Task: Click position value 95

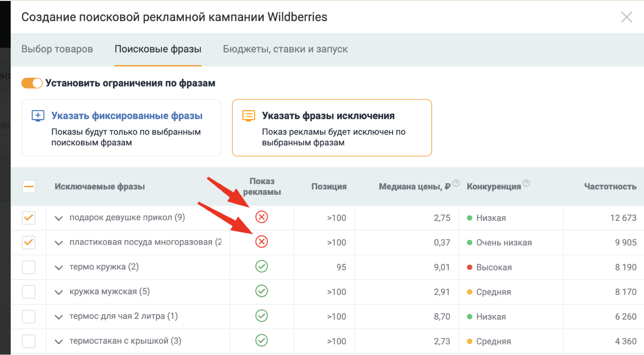Action: [341, 267]
